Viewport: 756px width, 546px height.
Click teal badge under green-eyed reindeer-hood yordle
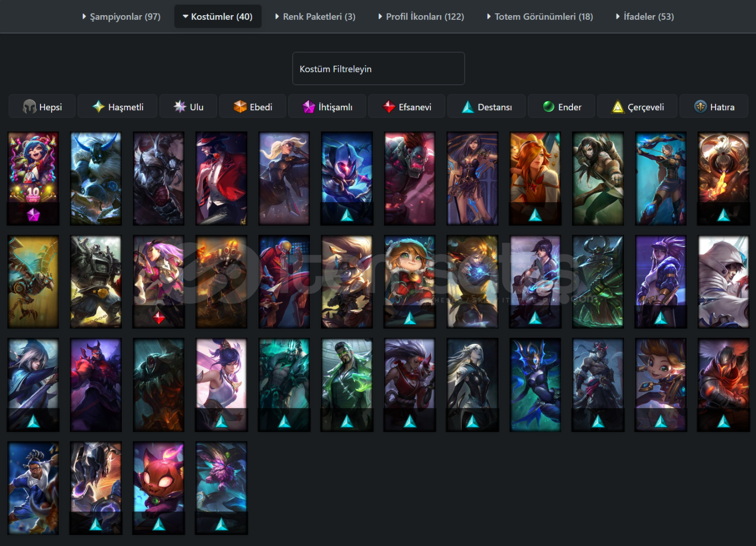[x=410, y=318]
